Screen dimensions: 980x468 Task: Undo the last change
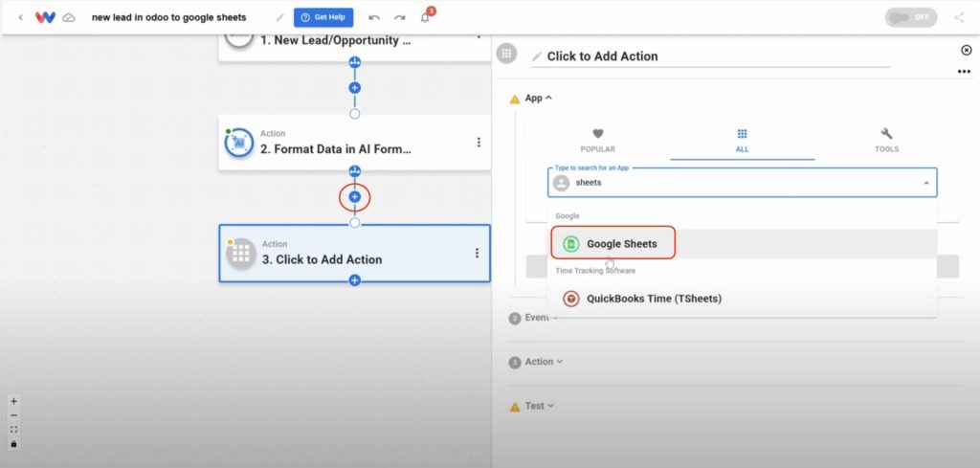click(x=374, y=17)
